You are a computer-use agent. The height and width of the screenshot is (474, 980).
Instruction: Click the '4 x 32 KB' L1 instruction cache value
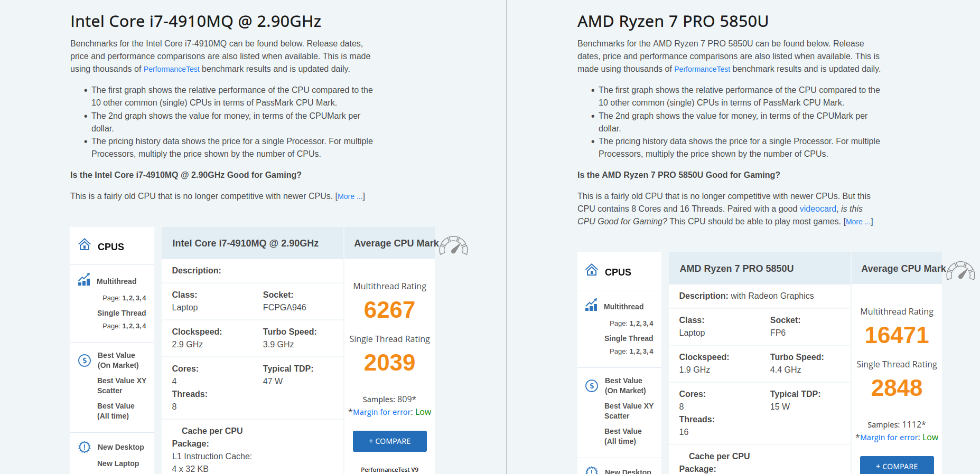[x=190, y=469]
